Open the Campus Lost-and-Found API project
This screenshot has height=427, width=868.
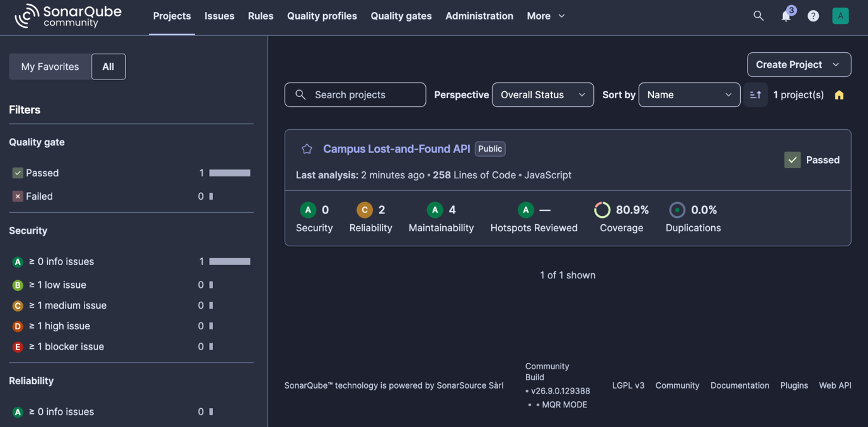pyautogui.click(x=396, y=149)
